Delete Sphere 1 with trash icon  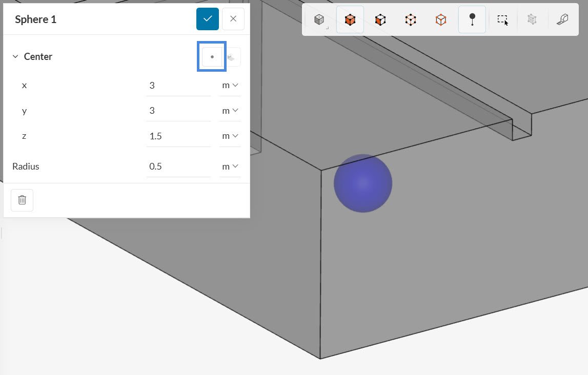click(22, 200)
